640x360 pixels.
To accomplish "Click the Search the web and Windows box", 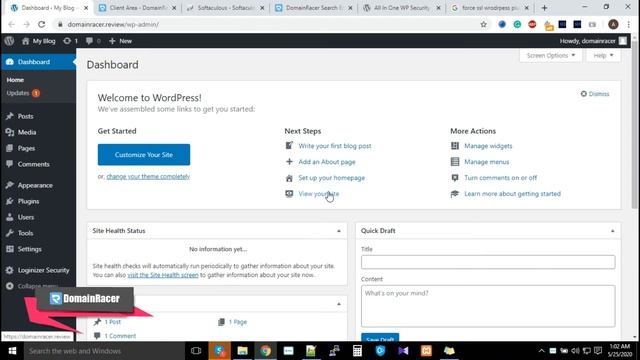I will pos(104,351).
